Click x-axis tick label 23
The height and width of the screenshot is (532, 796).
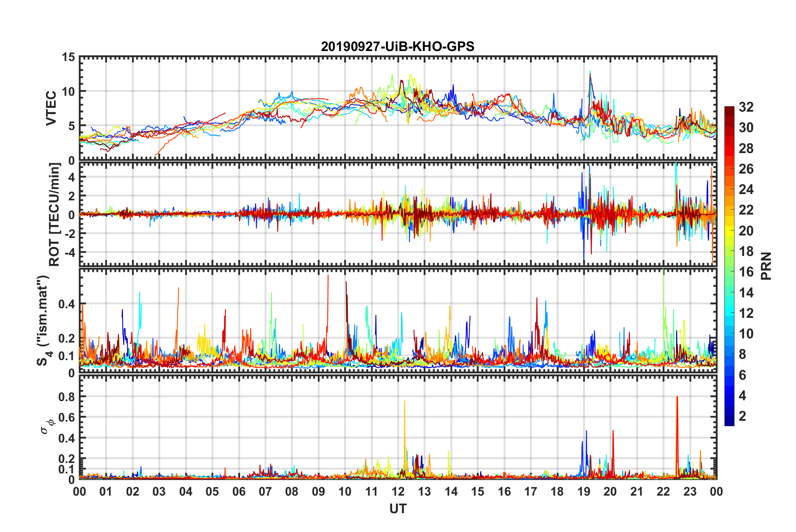pos(690,491)
